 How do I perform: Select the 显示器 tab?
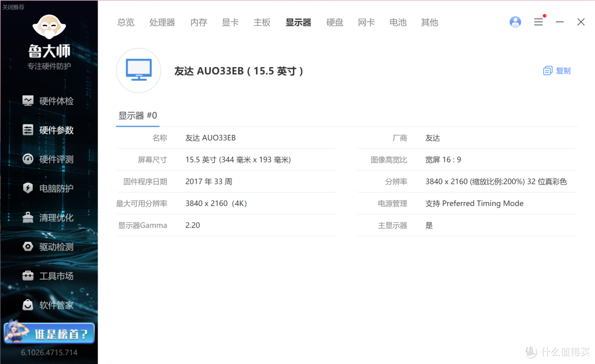(298, 23)
